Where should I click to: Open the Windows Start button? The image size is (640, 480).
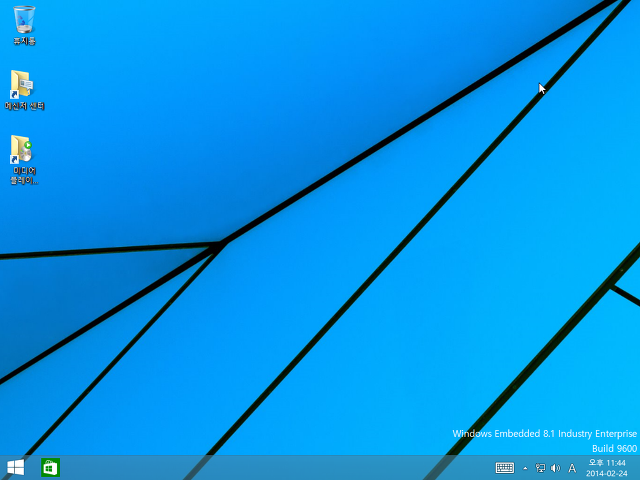[16, 467]
